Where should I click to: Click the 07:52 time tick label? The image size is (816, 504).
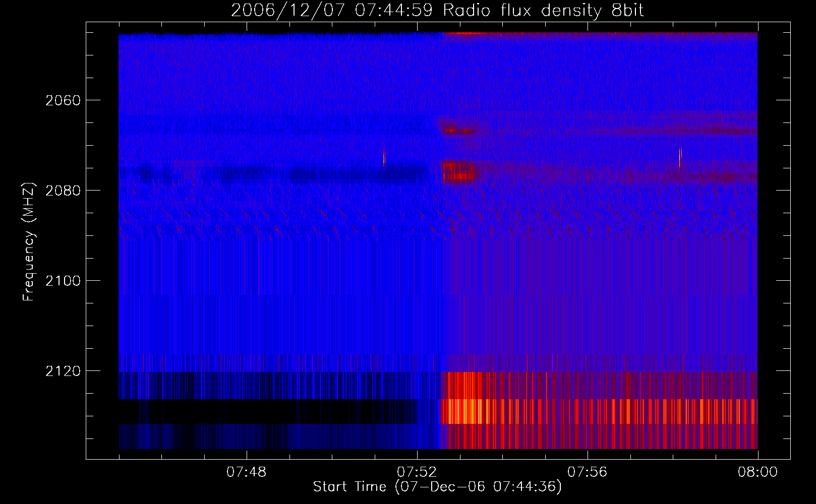point(417,472)
